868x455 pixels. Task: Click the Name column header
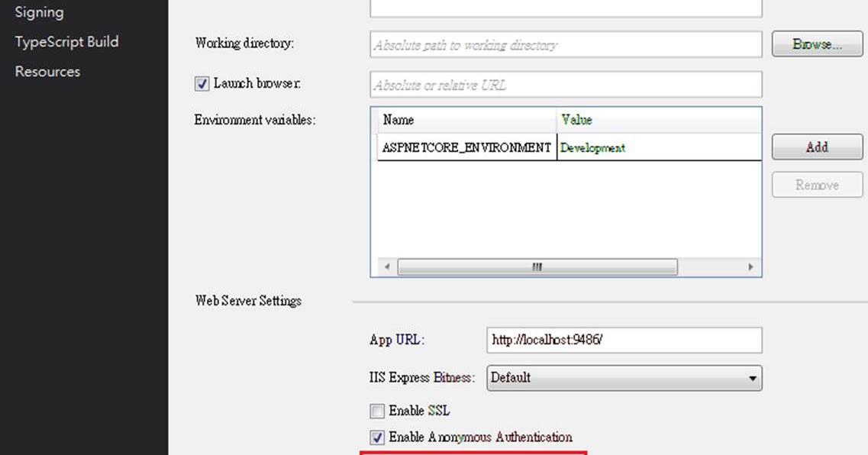412,121
